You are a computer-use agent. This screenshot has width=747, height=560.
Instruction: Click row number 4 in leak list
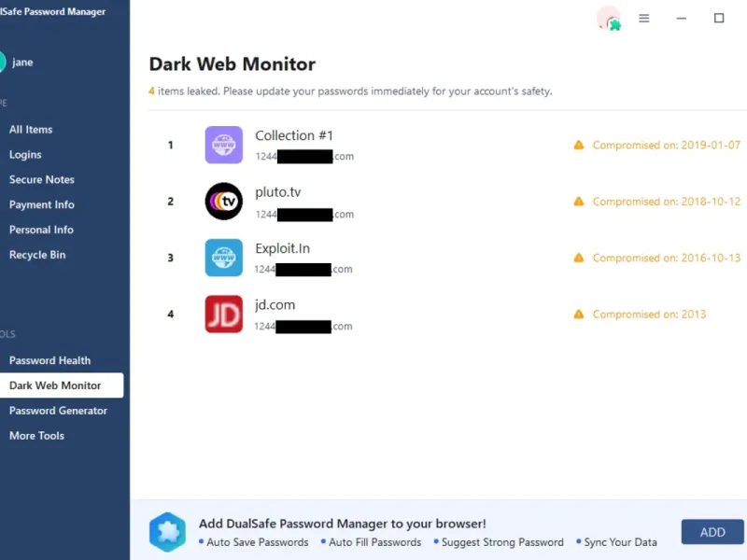pyautogui.click(x=171, y=315)
